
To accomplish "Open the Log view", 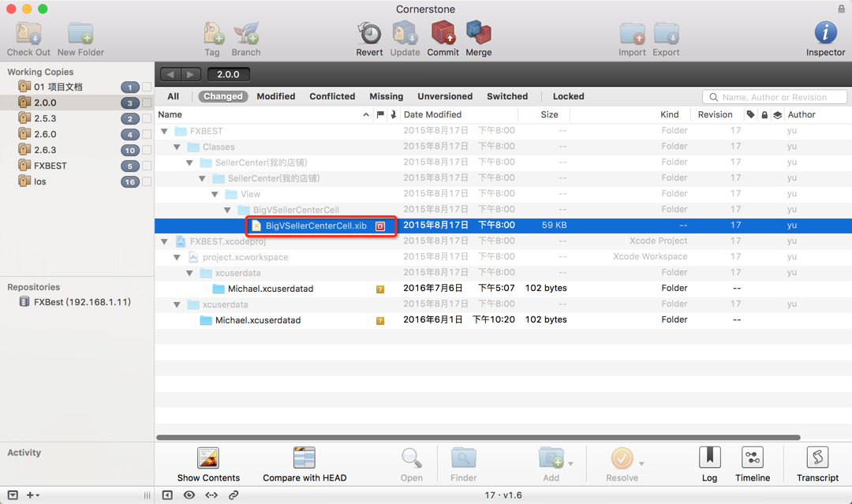I will [710, 457].
